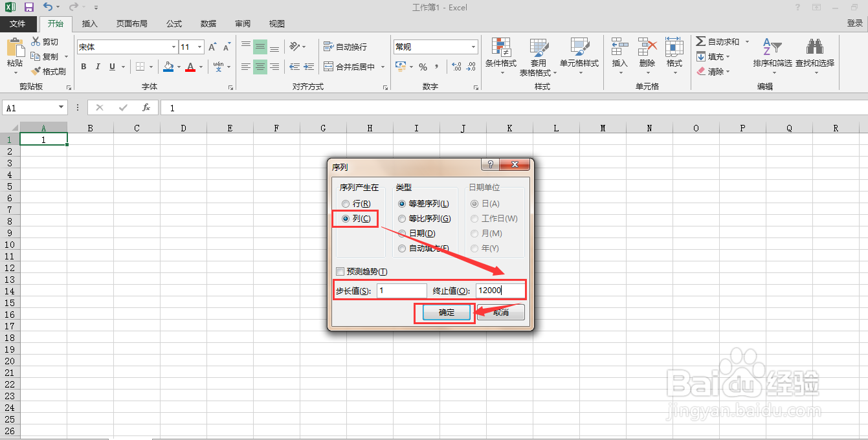This screenshot has height=440, width=868.
Task: Toggle Wrap Text (自动换行)
Action: (x=343, y=46)
